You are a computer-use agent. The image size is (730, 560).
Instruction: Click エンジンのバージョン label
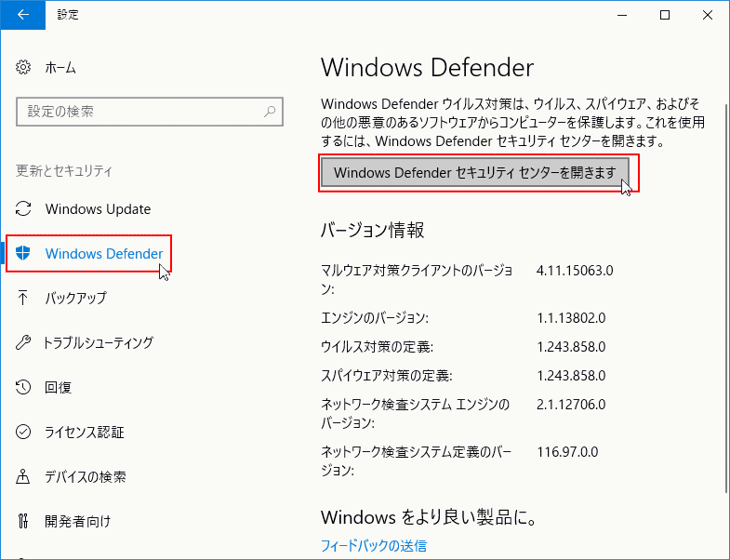point(375,318)
